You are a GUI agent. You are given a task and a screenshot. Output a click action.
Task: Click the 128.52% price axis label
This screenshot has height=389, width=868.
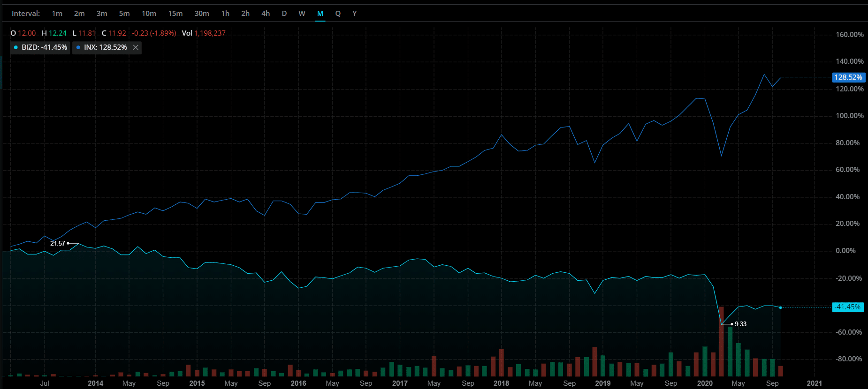click(848, 77)
